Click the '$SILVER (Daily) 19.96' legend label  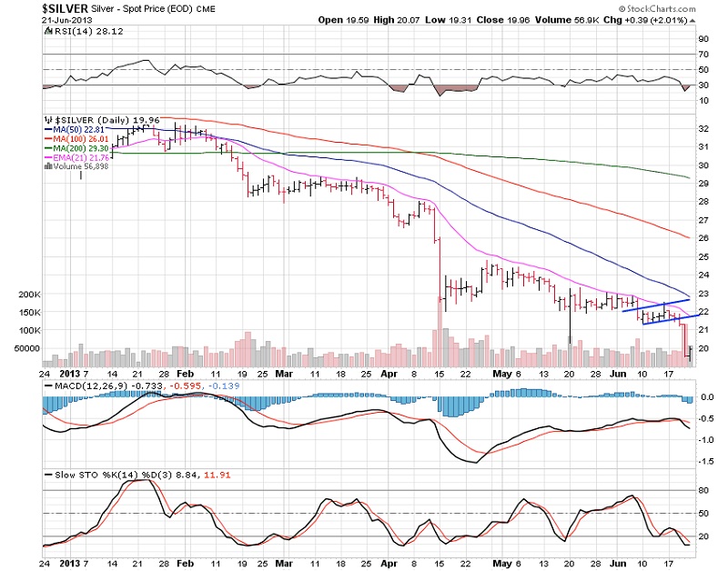point(106,120)
